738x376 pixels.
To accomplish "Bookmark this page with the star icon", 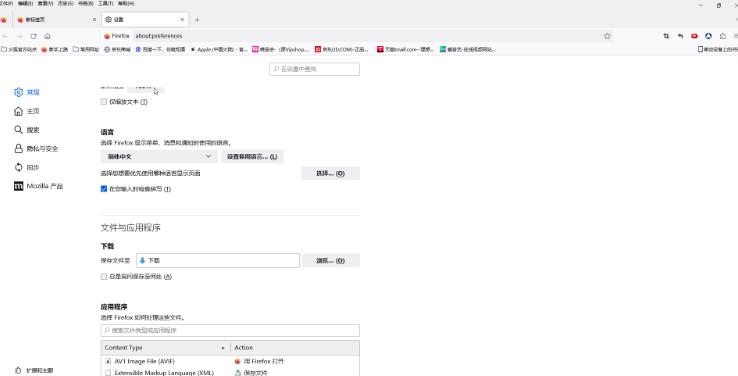I will (x=607, y=36).
